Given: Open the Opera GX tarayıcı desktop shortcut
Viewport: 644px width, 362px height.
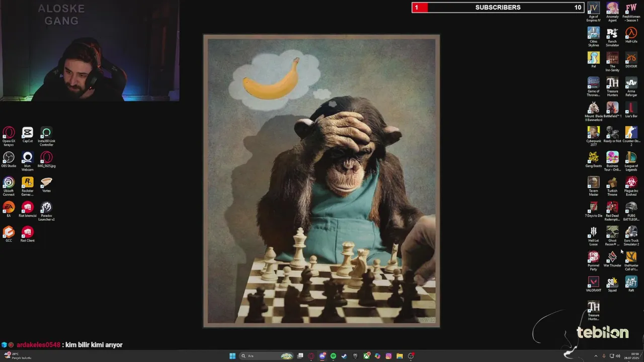Looking at the screenshot, I should point(9,136).
